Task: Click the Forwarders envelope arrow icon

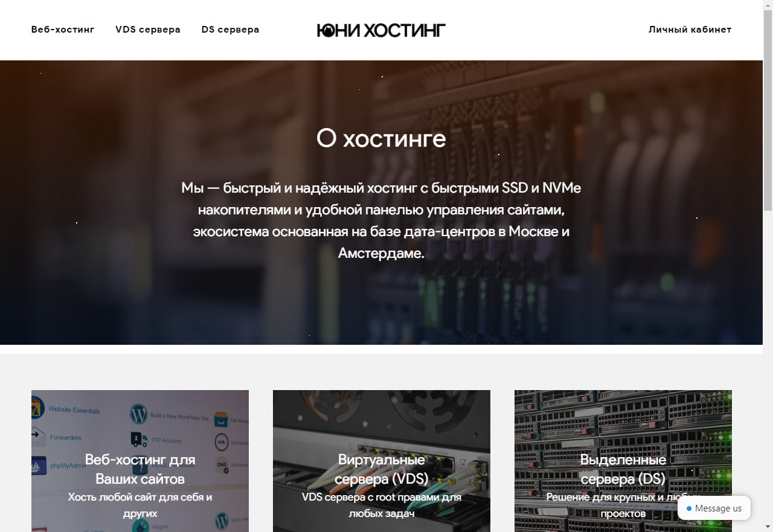Action: [x=38, y=435]
